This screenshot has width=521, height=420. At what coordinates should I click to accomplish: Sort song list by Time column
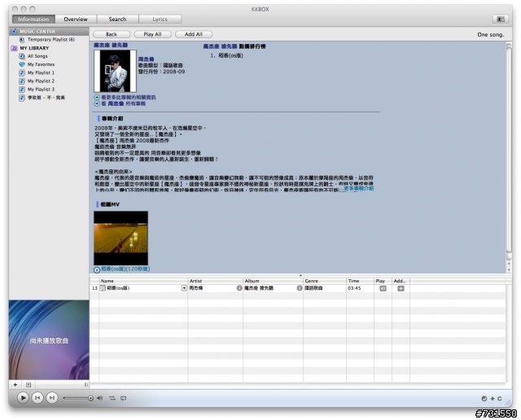[x=360, y=281]
